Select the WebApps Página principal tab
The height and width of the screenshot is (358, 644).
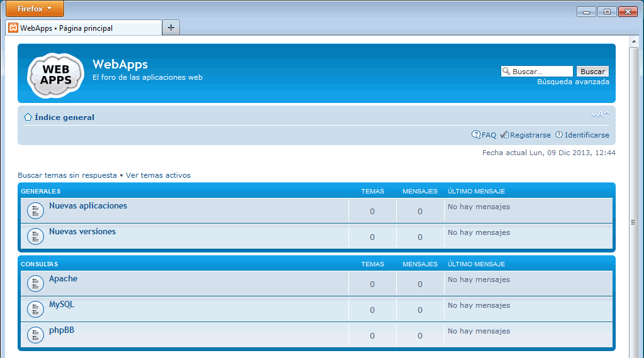[x=84, y=28]
